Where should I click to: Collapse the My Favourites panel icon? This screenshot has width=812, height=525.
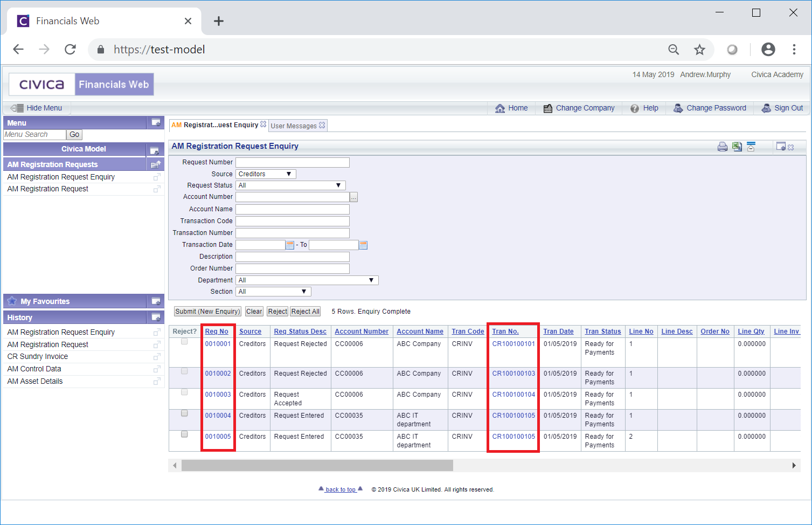tap(156, 301)
